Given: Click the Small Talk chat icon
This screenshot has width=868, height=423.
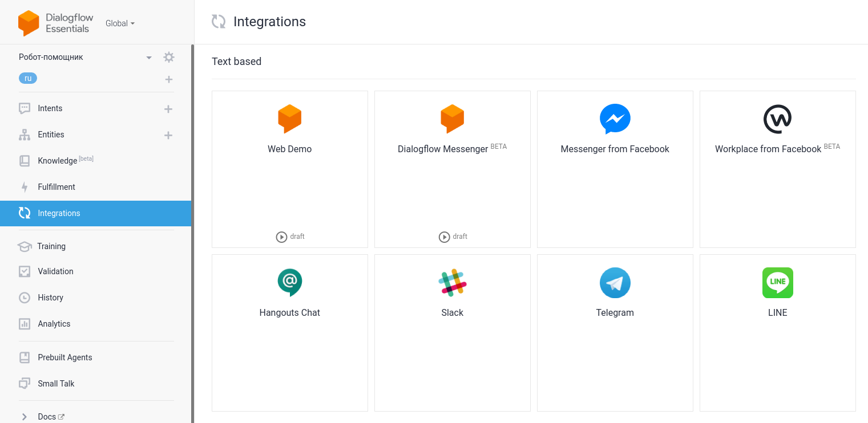Looking at the screenshot, I should (x=25, y=384).
